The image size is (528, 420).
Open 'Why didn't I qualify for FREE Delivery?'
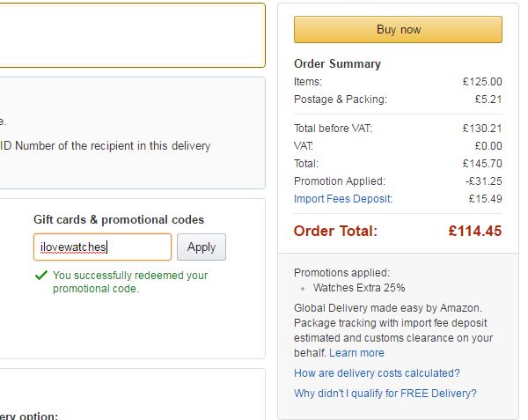pos(385,394)
